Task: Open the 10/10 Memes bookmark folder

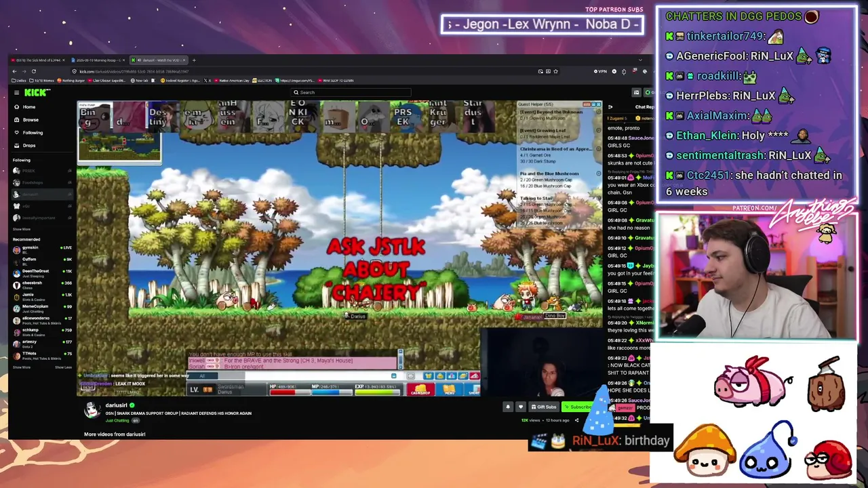Action: [x=42, y=81]
